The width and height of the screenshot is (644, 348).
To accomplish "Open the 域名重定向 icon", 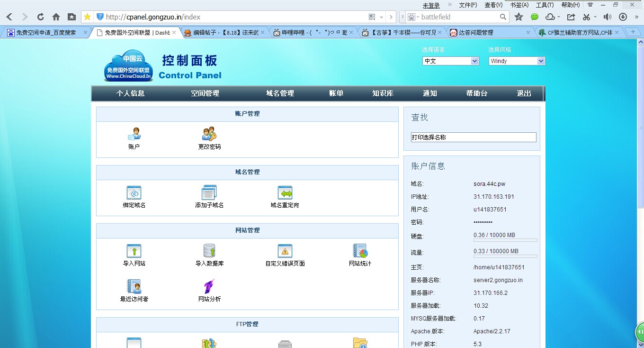I will (x=285, y=192).
